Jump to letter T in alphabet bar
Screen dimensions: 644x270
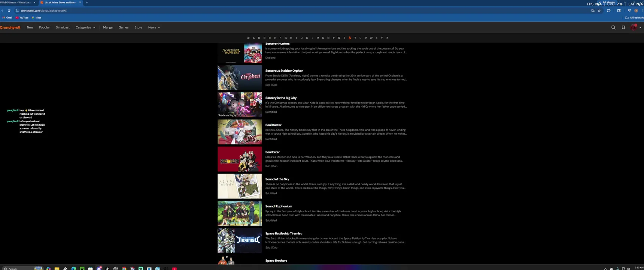pyautogui.click(x=355, y=38)
